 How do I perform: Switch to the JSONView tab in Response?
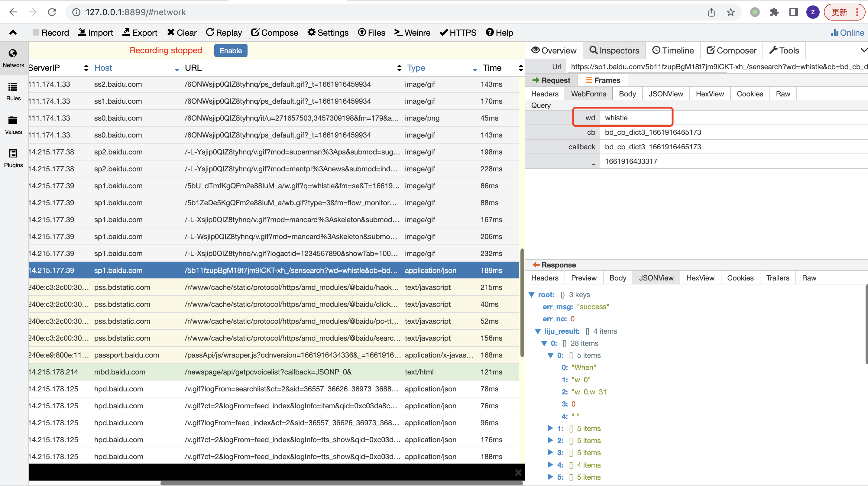click(656, 278)
